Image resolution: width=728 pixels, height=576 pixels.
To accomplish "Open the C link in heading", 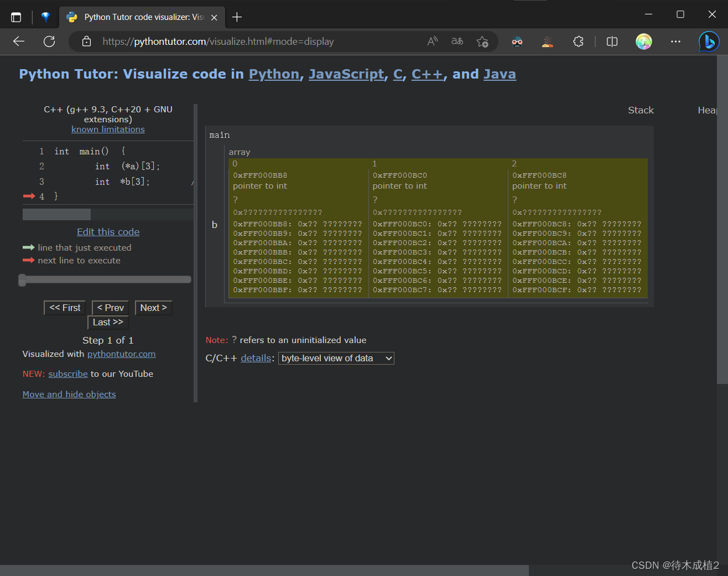I will click(398, 74).
